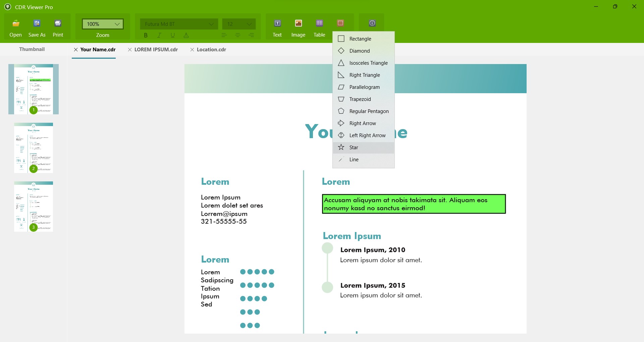
Task: Insert a Table
Action: tap(319, 27)
